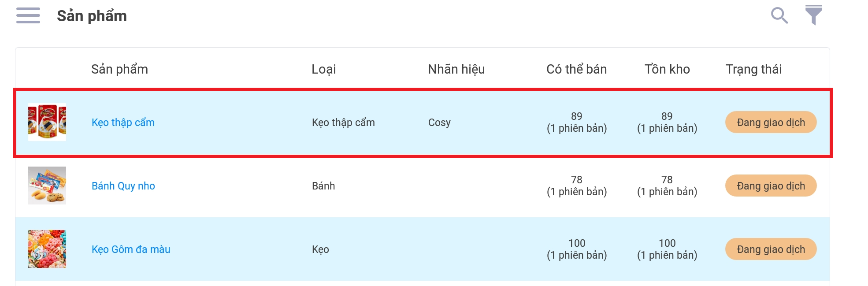Screen dimensions: 868x286
Task: Click the Kẹo thập cẩm product thumbnail
Action: (x=47, y=122)
